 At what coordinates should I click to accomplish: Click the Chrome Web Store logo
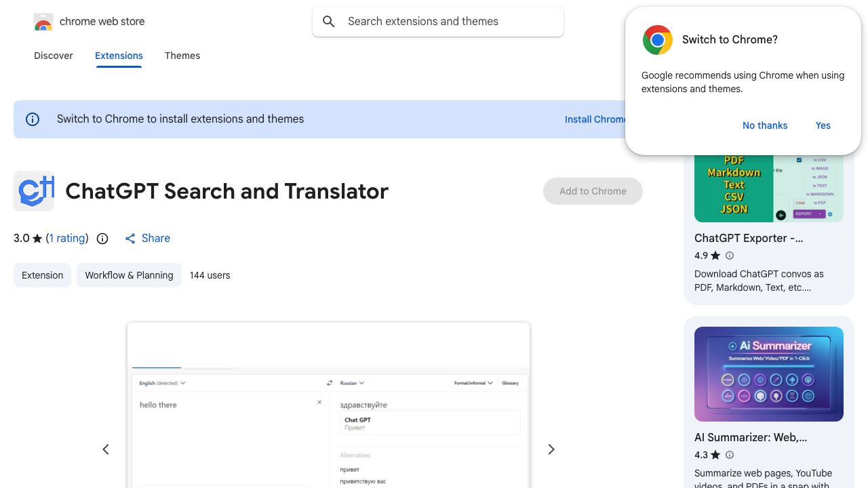(43, 22)
